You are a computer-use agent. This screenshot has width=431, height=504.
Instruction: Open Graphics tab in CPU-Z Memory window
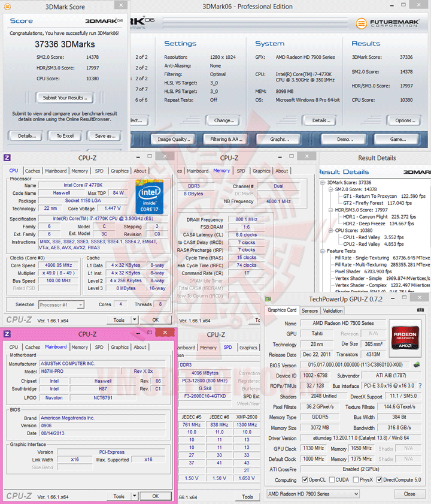coord(262,171)
